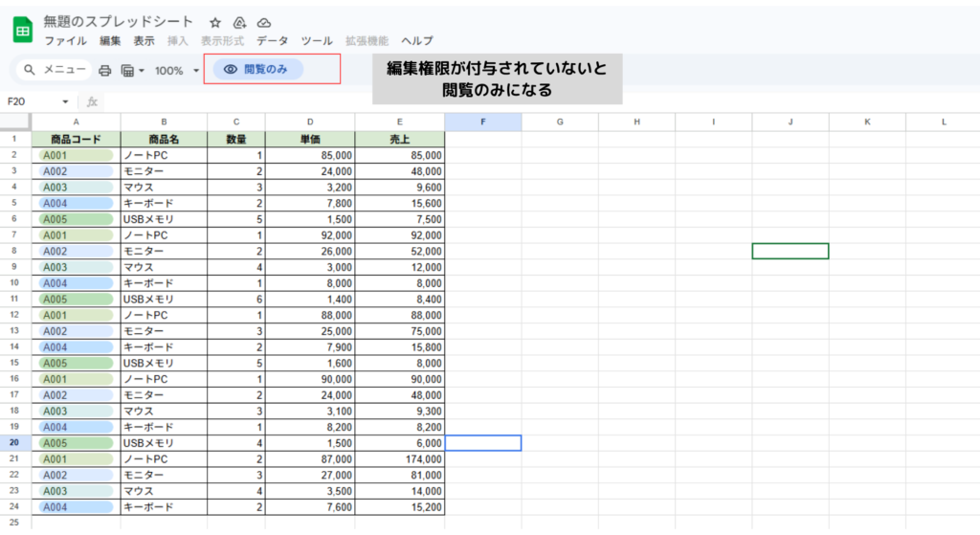The height and width of the screenshot is (535, 980).
Task: Select the 売上 header cell in column E
Action: pos(399,139)
